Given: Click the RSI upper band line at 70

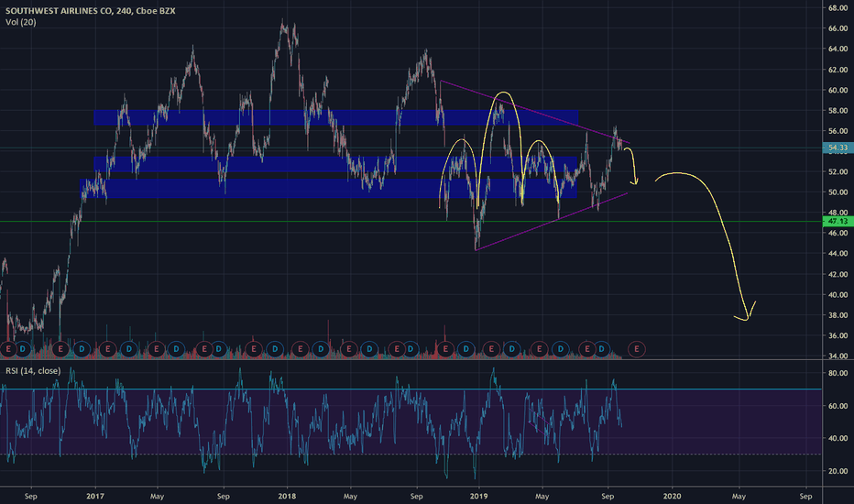Looking at the screenshot, I should tap(411, 389).
